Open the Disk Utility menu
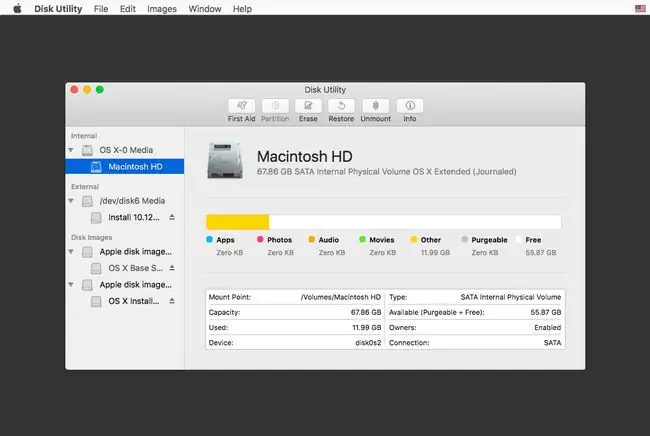 pos(58,9)
